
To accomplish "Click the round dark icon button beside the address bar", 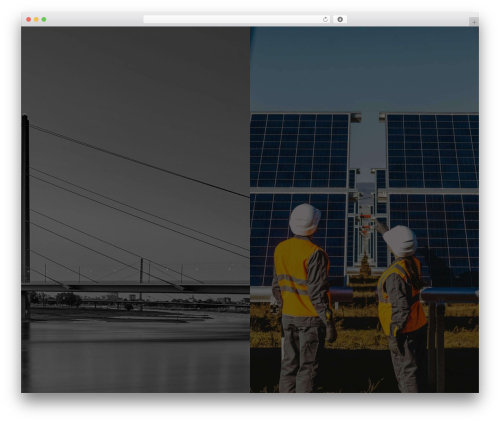I will click(x=340, y=20).
